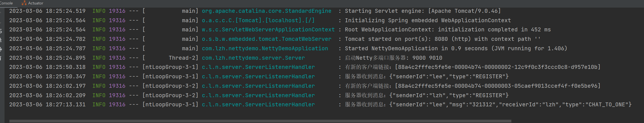Click the REGISTER message with senderId lzh
This screenshot has width=644, height=123.
[x=449, y=96]
